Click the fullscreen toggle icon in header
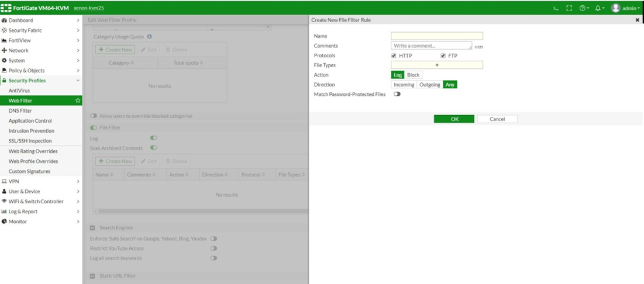644x284 pixels. (x=569, y=8)
